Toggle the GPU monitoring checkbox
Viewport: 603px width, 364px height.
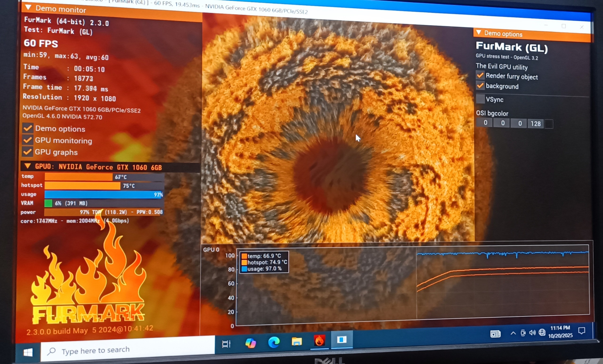click(x=27, y=140)
